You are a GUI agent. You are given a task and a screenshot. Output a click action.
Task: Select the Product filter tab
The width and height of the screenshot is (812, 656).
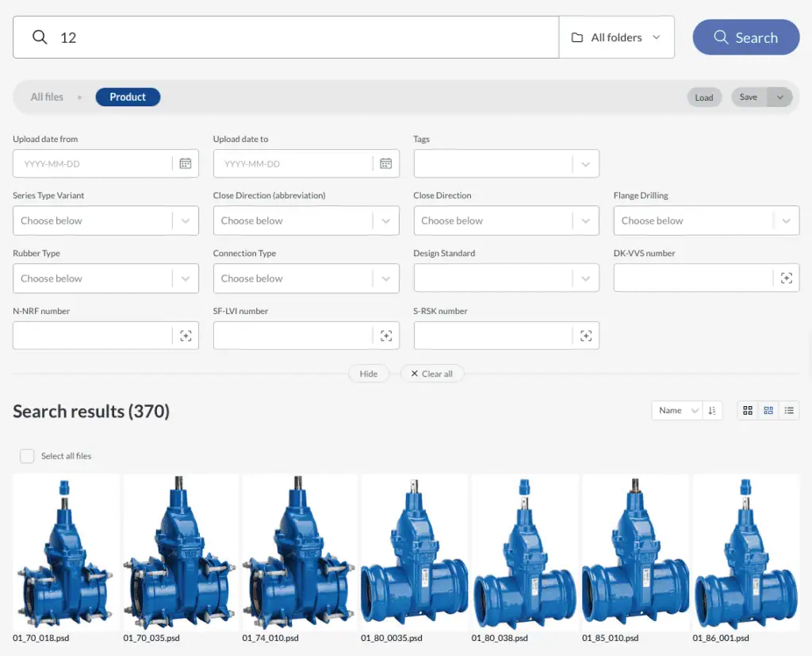128,97
